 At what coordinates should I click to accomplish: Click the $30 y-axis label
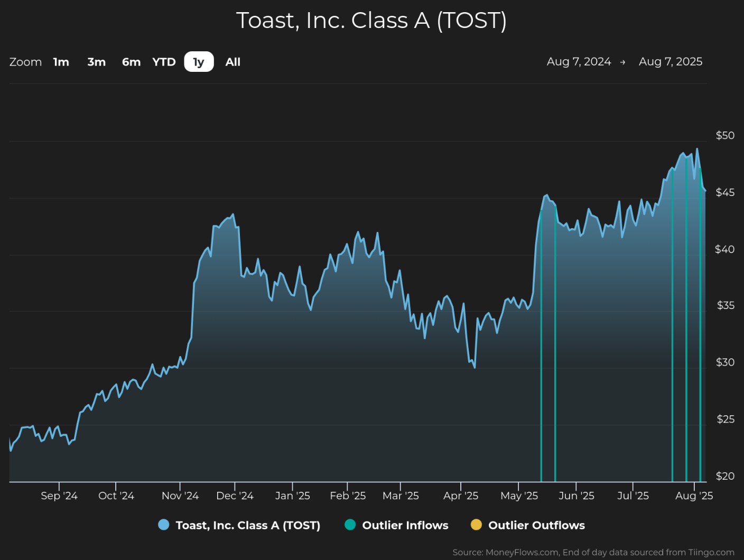coord(725,362)
